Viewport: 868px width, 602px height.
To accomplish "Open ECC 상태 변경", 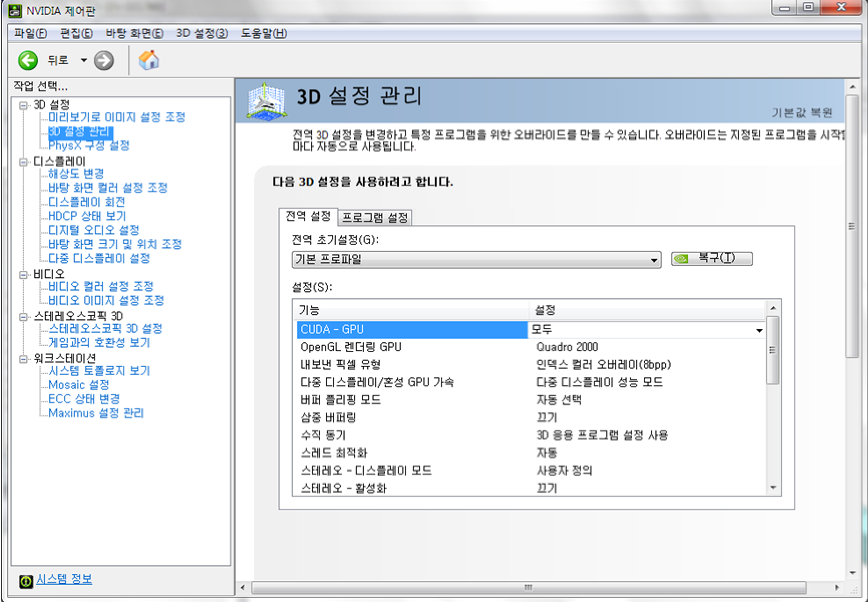I will pyautogui.click(x=84, y=399).
